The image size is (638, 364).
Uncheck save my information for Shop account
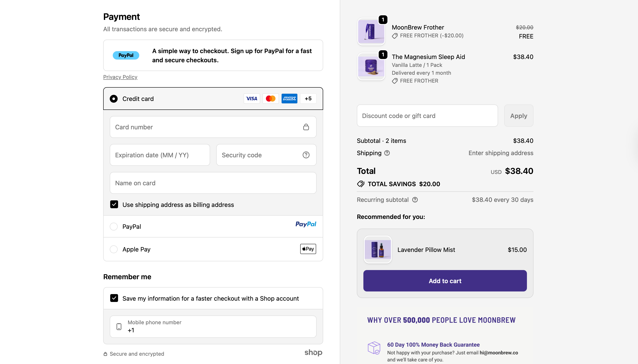(x=114, y=298)
